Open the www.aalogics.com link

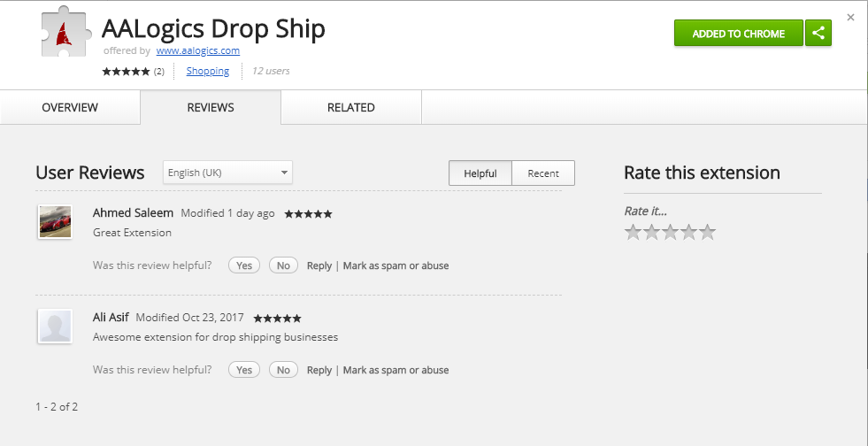coord(197,51)
